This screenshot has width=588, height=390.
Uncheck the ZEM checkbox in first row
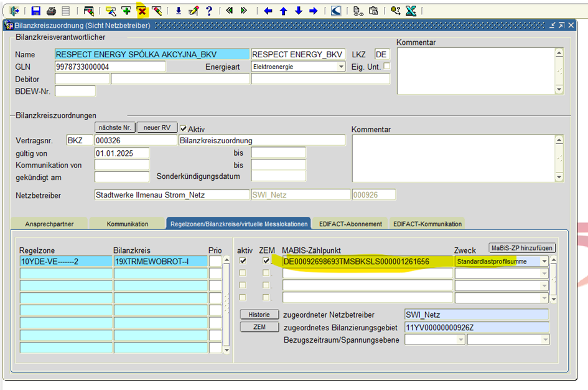[266, 261]
